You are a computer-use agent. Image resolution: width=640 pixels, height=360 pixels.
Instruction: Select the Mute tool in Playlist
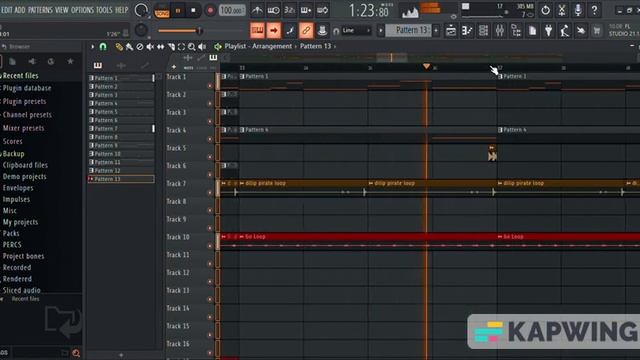[150, 47]
